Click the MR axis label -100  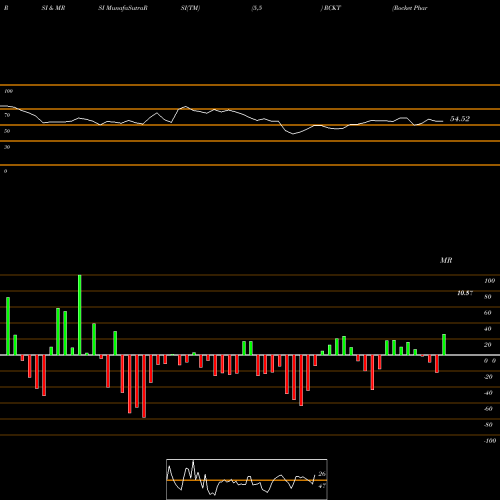tap(490, 441)
